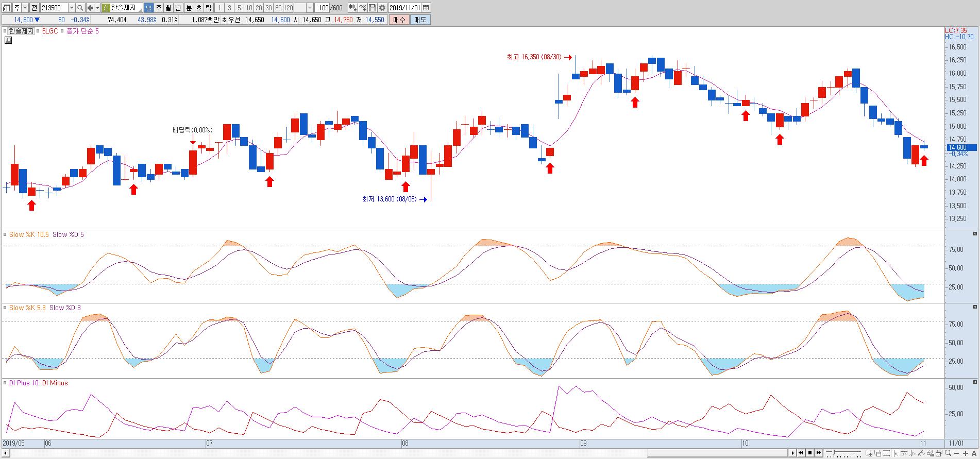The image size is (980, 459).
Task: Expand the 한솔제지 name field corner arrow
Action: [140, 11]
